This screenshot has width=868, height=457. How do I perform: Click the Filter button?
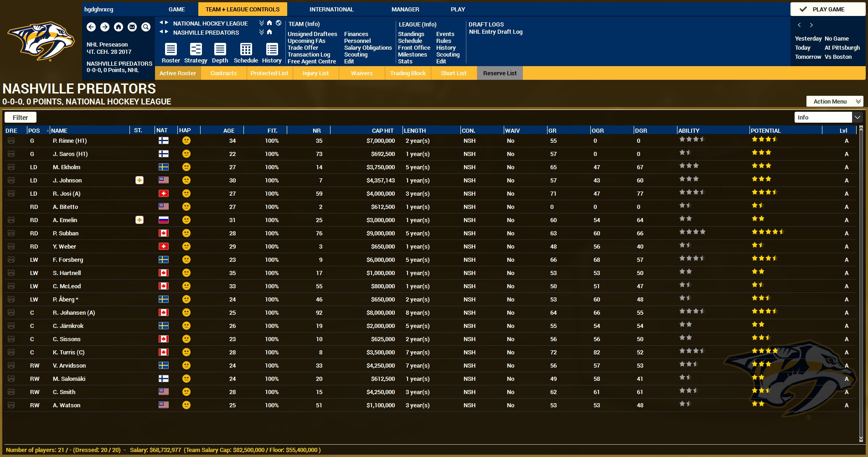click(21, 117)
